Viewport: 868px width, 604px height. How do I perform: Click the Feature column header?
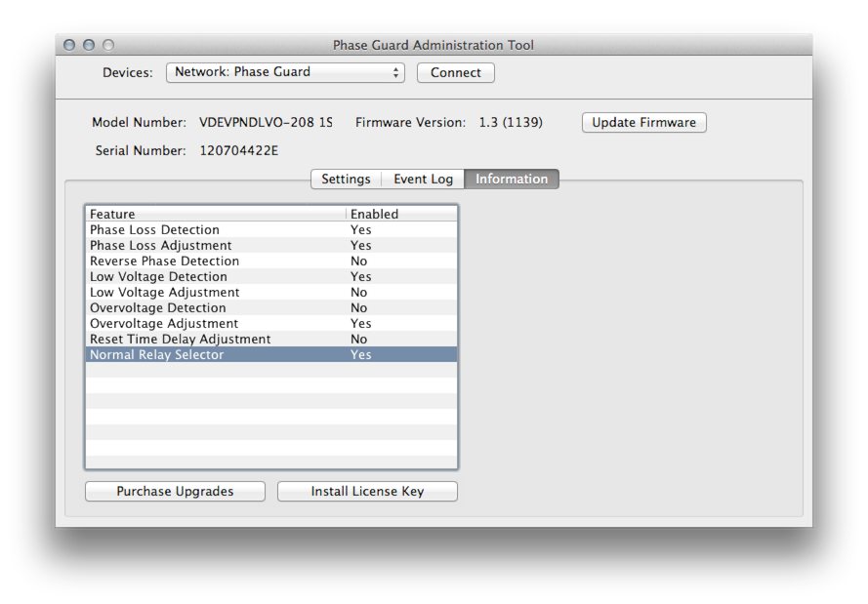point(216,214)
